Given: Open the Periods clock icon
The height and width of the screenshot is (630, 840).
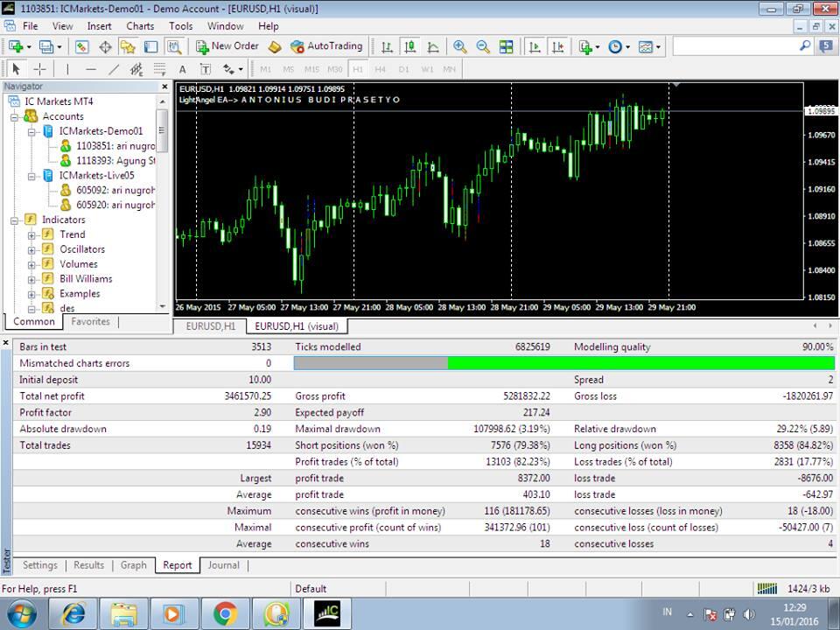Looking at the screenshot, I should [615, 47].
